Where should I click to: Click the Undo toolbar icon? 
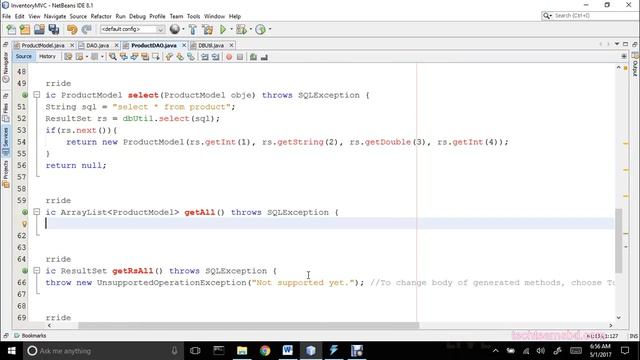pos(72,29)
